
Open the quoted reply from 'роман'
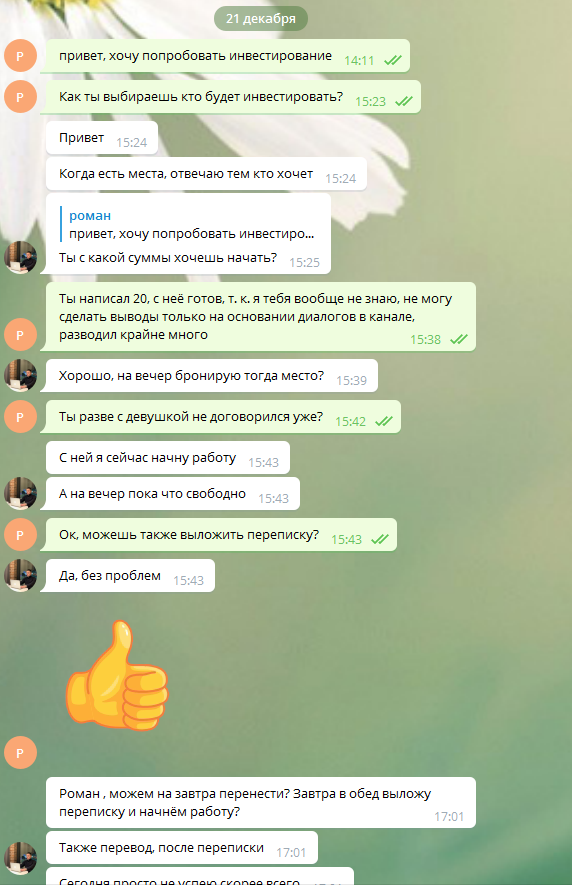(192, 225)
